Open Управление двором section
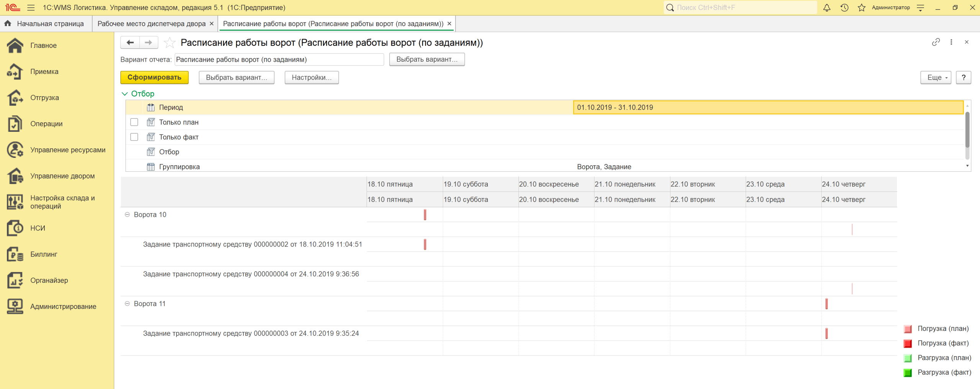Viewport: 980px width, 389px height. coord(62,176)
